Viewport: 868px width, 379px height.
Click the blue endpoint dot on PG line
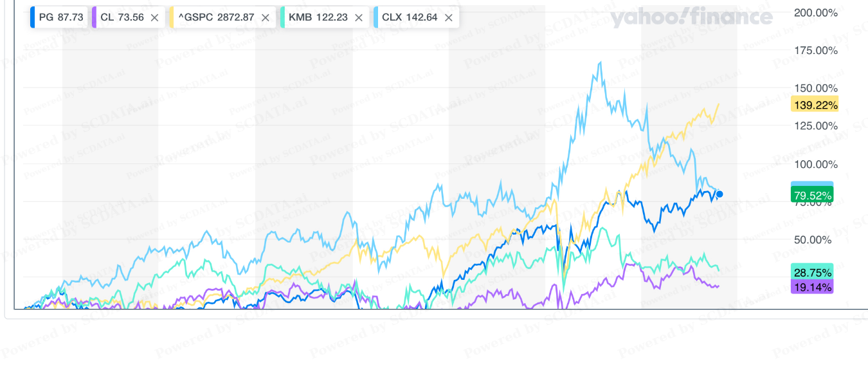click(x=719, y=194)
